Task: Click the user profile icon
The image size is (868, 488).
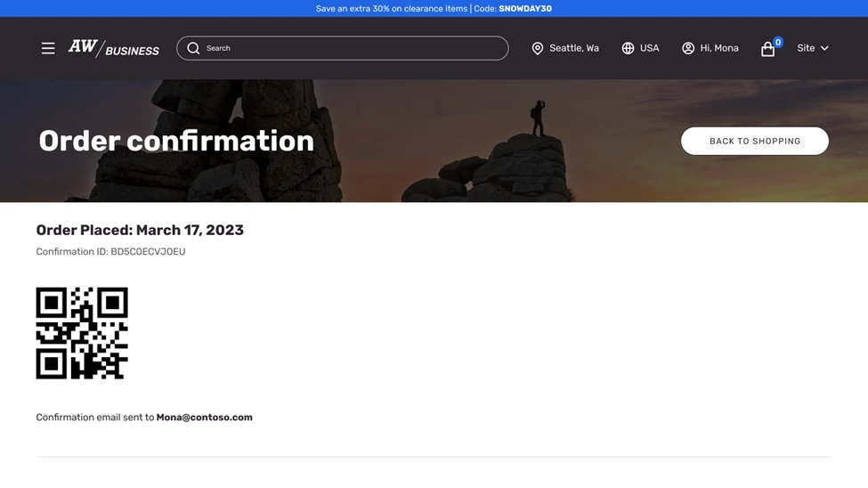Action: tap(688, 48)
